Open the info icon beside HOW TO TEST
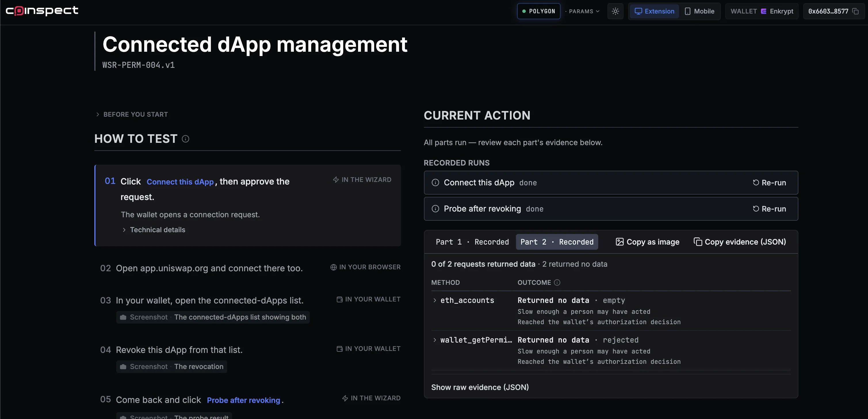 coord(185,139)
